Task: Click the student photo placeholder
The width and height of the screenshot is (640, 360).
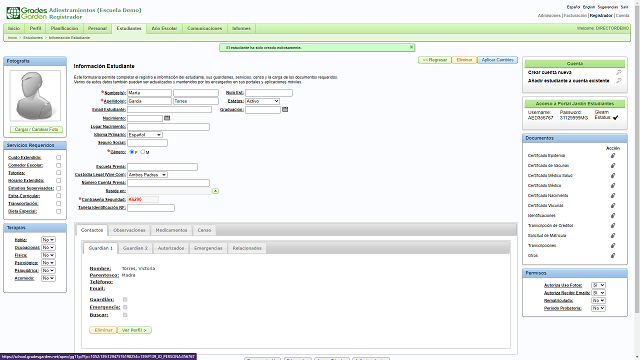Action: pyautogui.click(x=35, y=96)
